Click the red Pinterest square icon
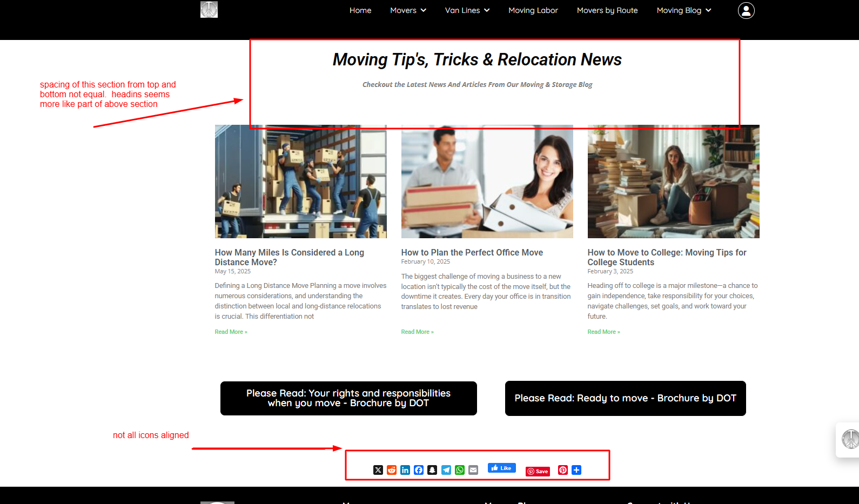Screen dimensions: 859x504 (x=563, y=470)
